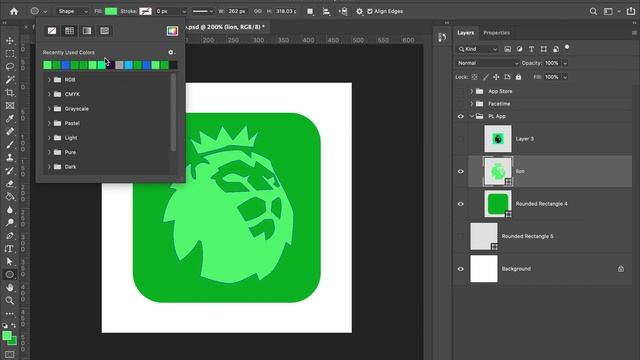
Task: Toggle the Align Edges checkbox
Action: [370, 11]
